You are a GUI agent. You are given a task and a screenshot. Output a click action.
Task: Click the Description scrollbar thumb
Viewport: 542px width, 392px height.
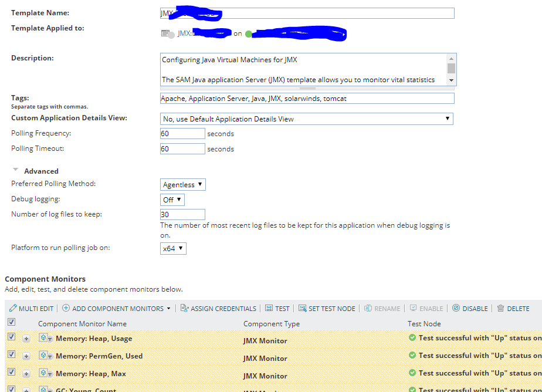[451, 68]
